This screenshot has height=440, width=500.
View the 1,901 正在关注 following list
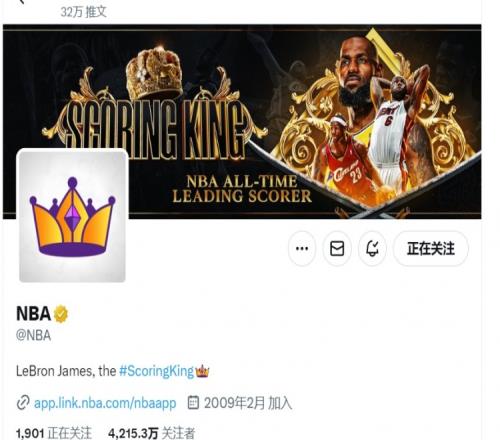[54, 433]
